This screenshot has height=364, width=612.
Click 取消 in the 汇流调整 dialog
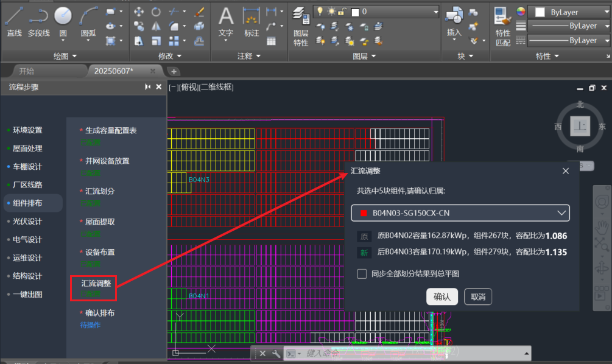(x=478, y=297)
